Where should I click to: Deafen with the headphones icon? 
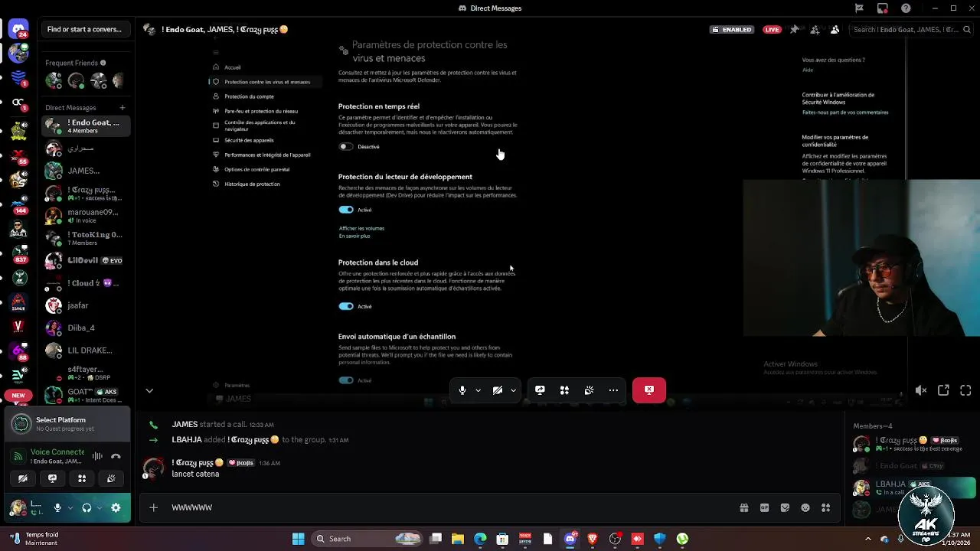click(87, 507)
